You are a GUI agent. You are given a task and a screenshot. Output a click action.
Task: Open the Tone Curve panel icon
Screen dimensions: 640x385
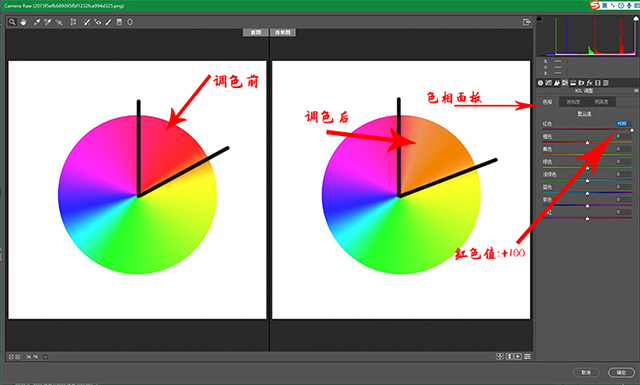549,83
